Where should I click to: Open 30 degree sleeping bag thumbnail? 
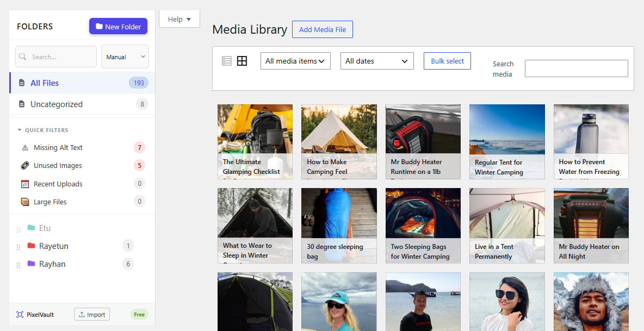(x=339, y=226)
